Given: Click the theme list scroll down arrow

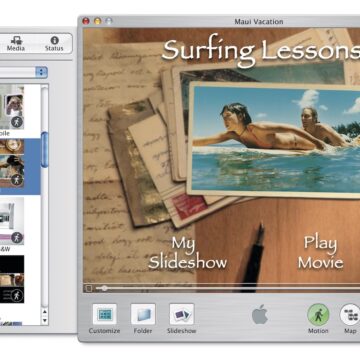Looking at the screenshot, I should 44,321.
